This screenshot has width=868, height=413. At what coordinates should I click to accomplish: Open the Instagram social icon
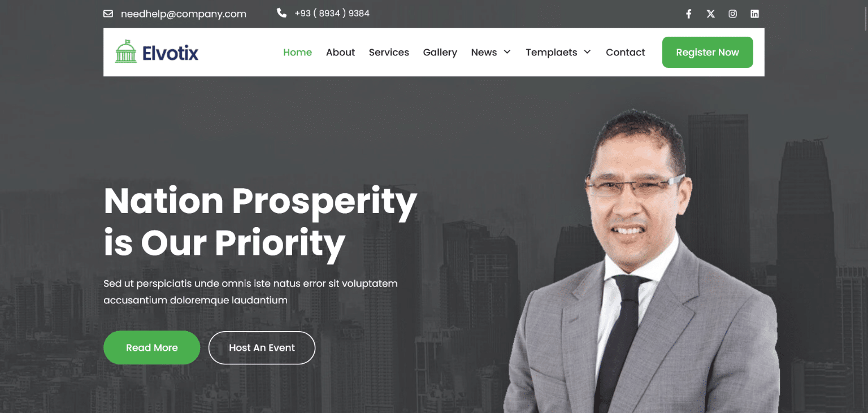click(x=732, y=14)
